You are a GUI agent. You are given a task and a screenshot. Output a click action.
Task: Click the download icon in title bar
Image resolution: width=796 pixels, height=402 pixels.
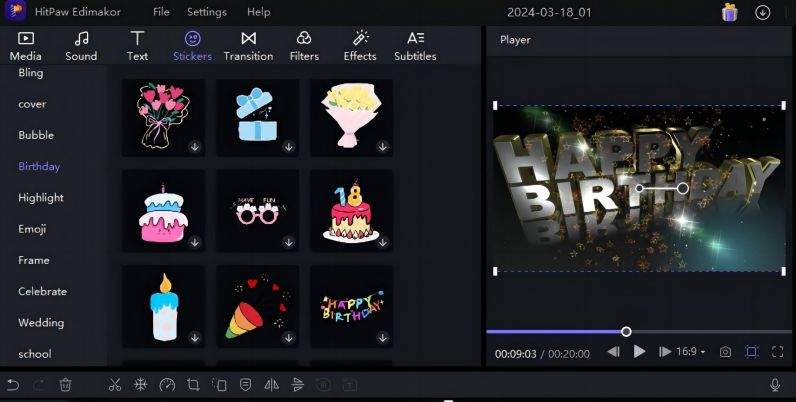[x=762, y=12]
